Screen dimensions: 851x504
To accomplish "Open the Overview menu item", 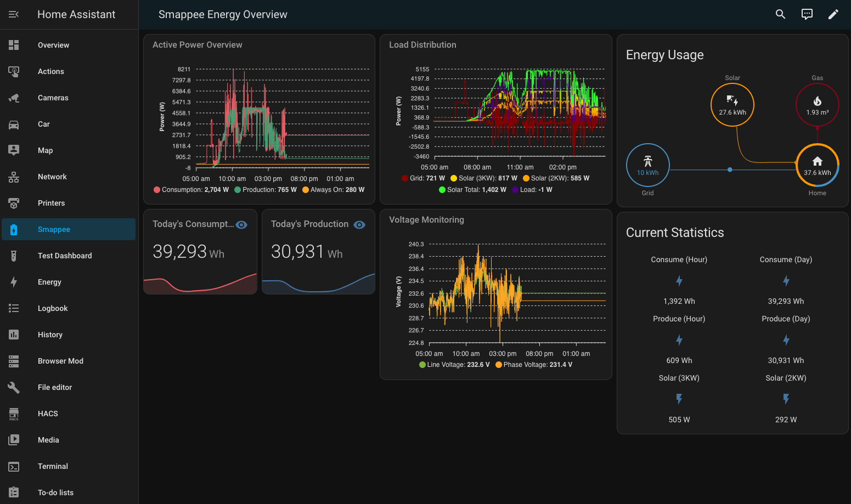I will 69,45.
